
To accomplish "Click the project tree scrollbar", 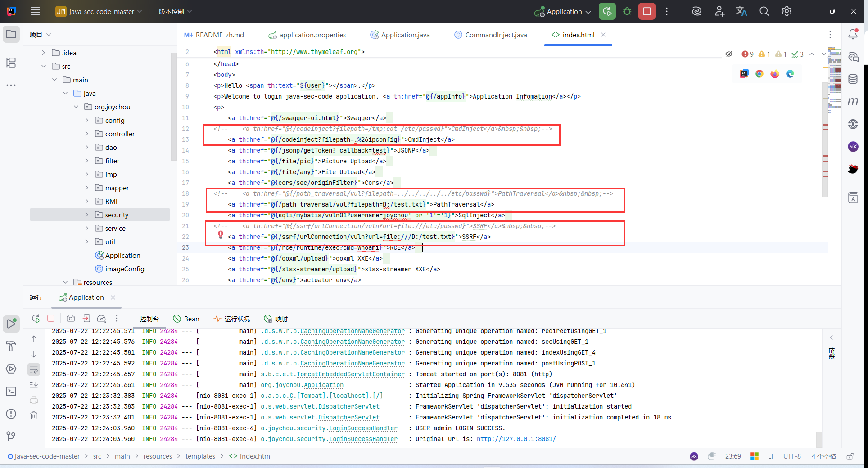I will [x=174, y=106].
